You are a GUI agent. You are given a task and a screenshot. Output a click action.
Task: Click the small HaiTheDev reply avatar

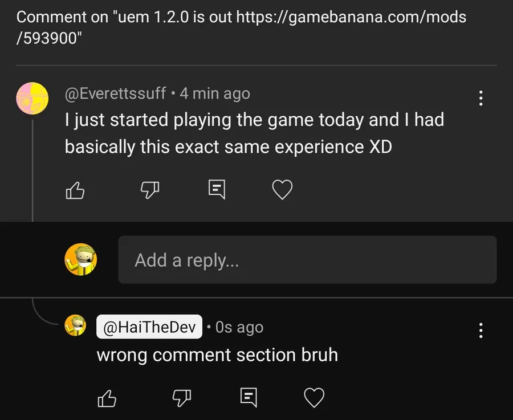coord(75,325)
